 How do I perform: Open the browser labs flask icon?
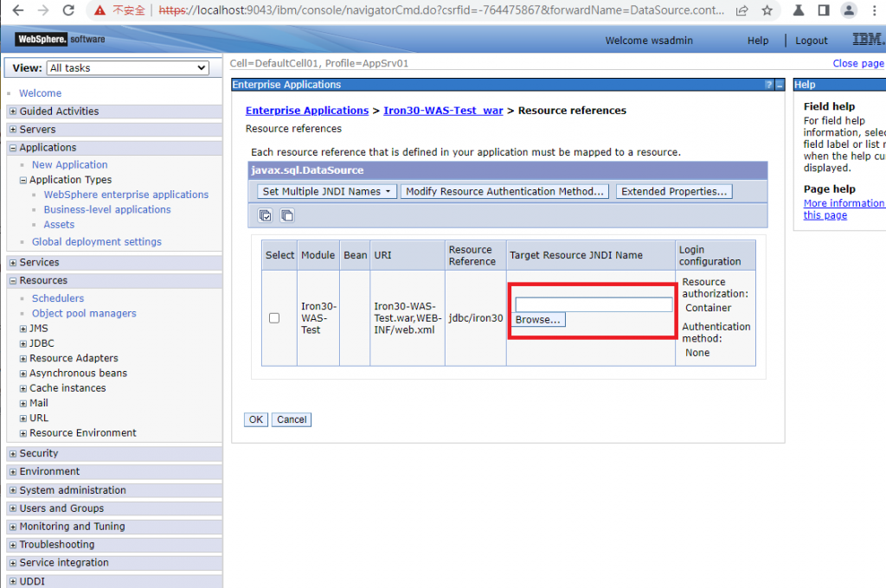pyautogui.click(x=799, y=10)
